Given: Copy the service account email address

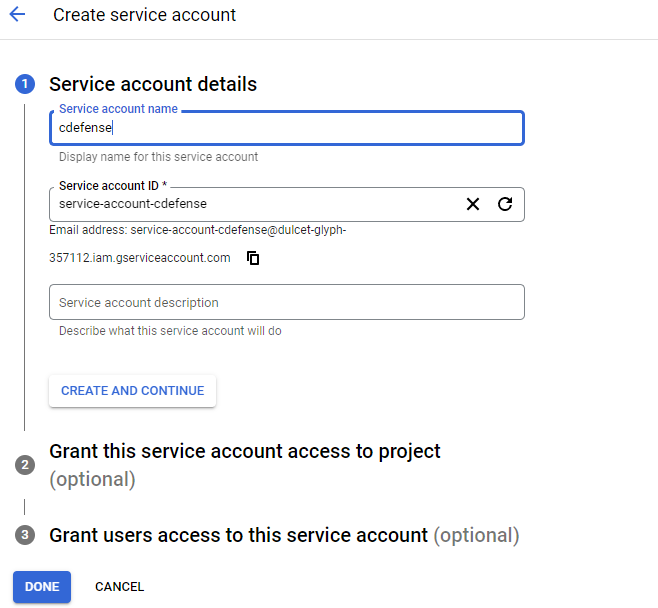Looking at the screenshot, I should 253,258.
